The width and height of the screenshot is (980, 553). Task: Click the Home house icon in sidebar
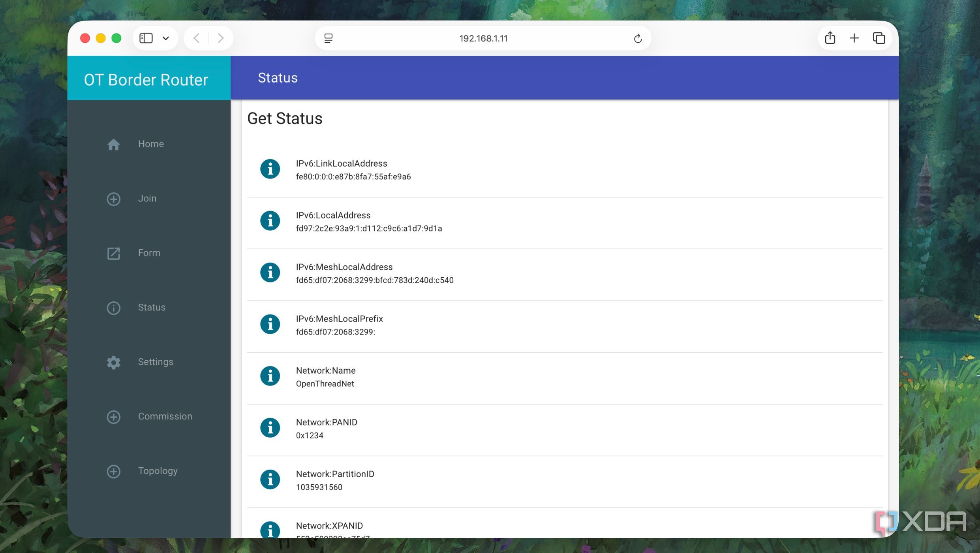coord(113,144)
